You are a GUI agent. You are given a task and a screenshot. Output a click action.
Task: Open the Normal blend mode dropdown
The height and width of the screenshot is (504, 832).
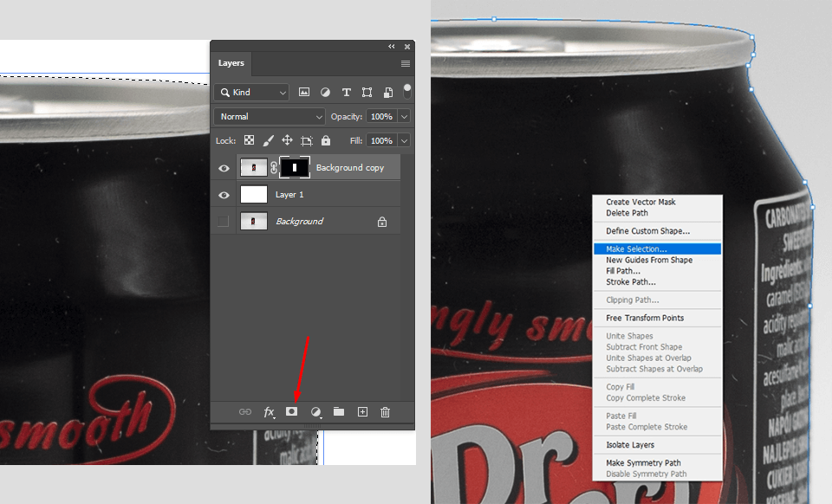click(270, 117)
